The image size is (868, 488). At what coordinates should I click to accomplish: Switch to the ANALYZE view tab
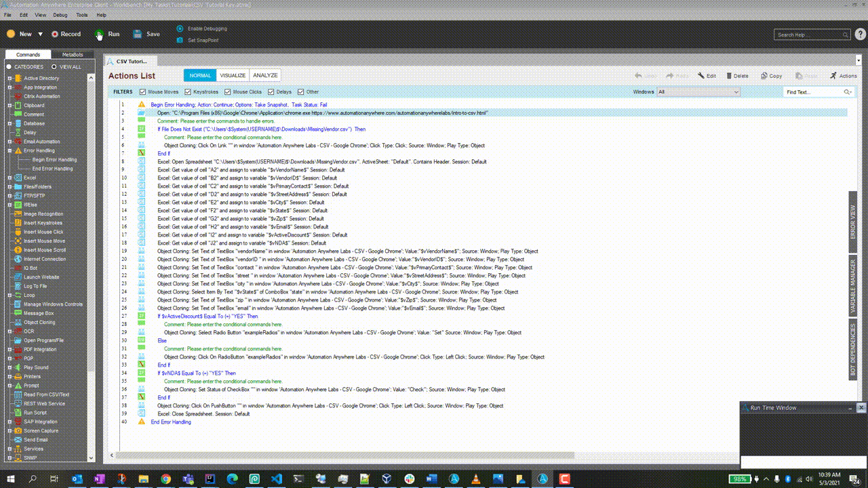tap(265, 75)
